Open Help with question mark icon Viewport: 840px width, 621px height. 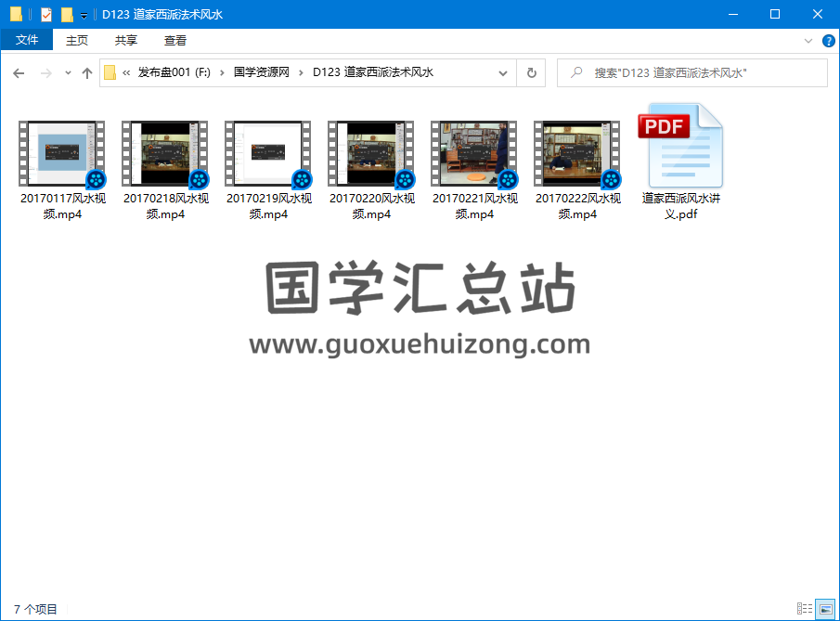tap(828, 41)
